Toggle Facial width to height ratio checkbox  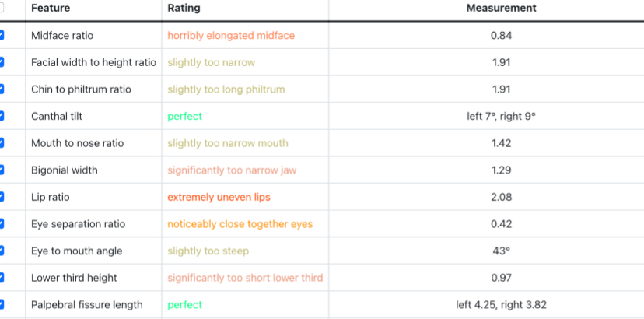click(x=2, y=62)
